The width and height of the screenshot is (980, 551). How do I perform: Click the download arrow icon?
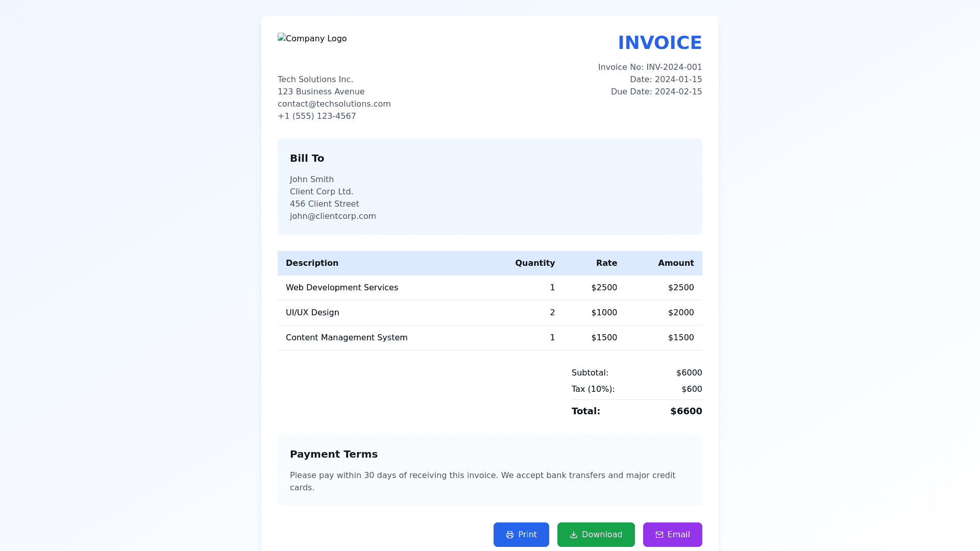[573, 535]
